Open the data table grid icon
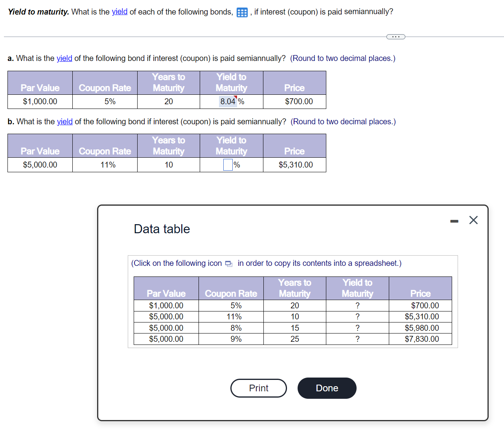This screenshot has width=504, height=433. (x=242, y=12)
